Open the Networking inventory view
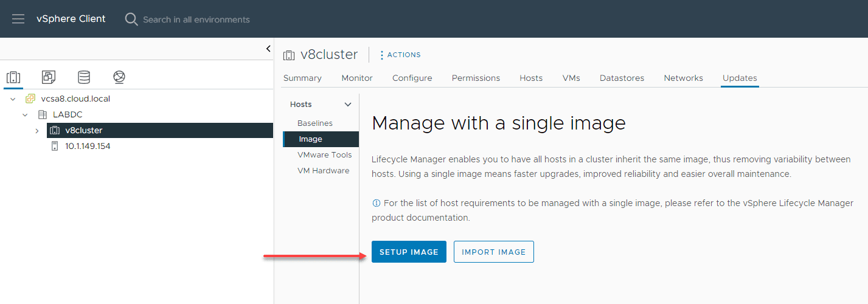 pos(119,77)
